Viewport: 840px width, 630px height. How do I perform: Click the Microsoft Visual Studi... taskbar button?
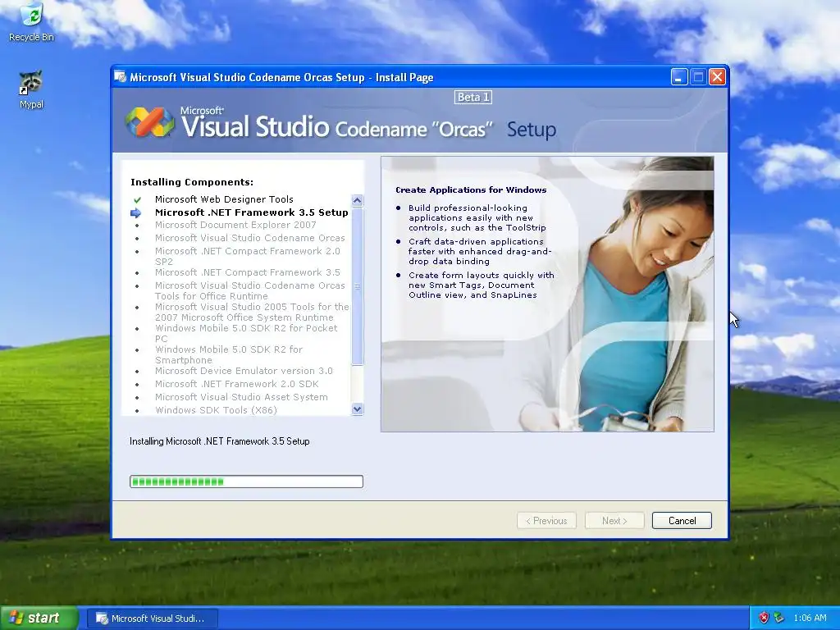click(x=152, y=619)
